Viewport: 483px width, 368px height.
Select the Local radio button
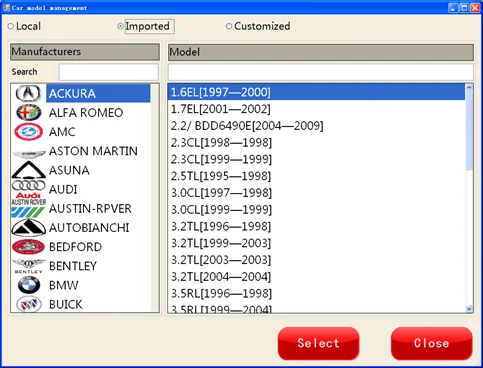tap(11, 26)
